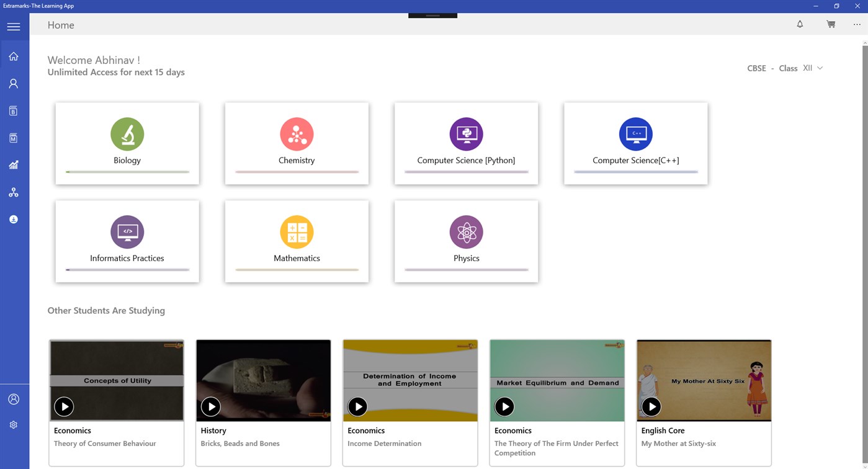The width and height of the screenshot is (868, 469).
Task: Open the 'B' book icon in sidebar
Action: coord(14,111)
